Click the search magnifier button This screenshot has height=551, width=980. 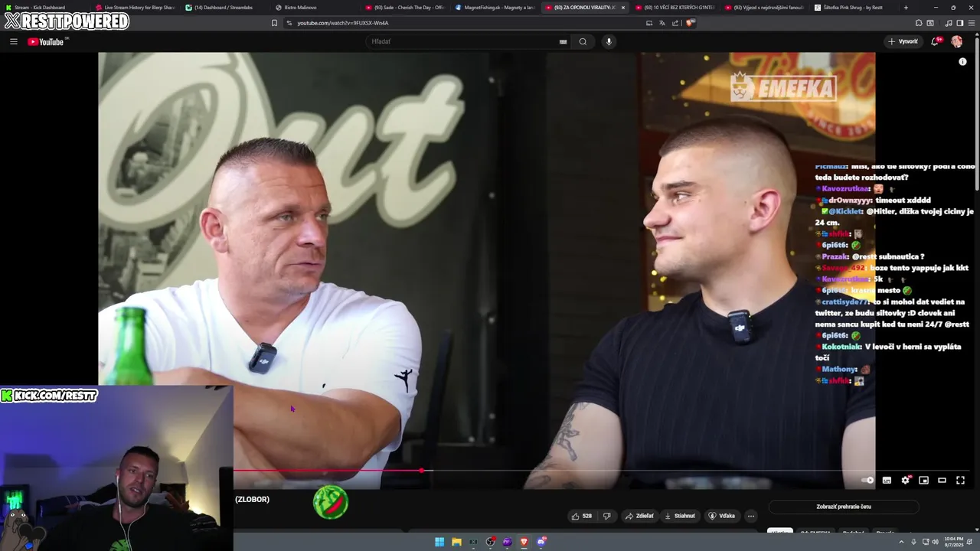(583, 41)
